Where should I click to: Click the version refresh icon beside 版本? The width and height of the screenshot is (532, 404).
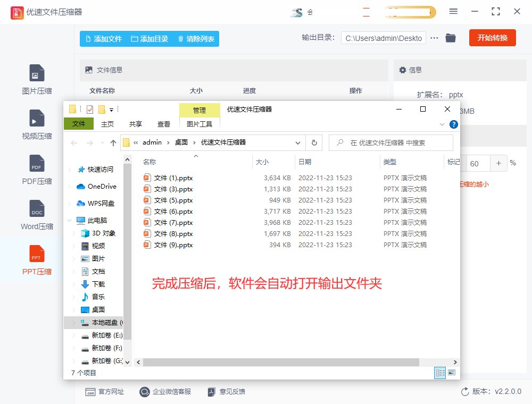pyautogui.click(x=465, y=392)
